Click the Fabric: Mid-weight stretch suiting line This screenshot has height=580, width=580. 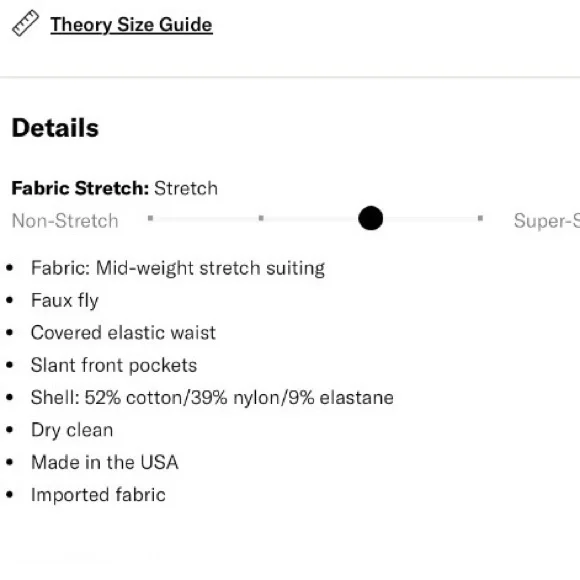point(178,268)
